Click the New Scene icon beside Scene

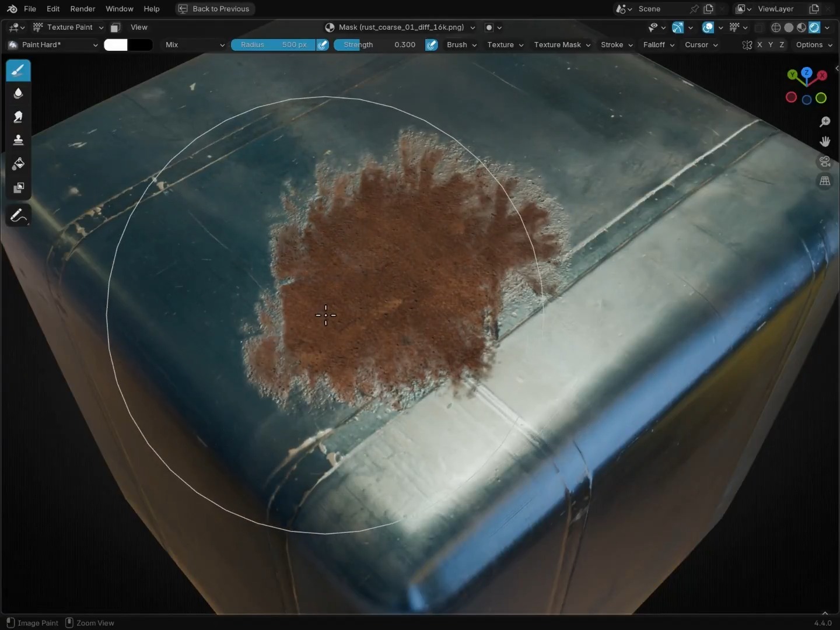(x=709, y=9)
